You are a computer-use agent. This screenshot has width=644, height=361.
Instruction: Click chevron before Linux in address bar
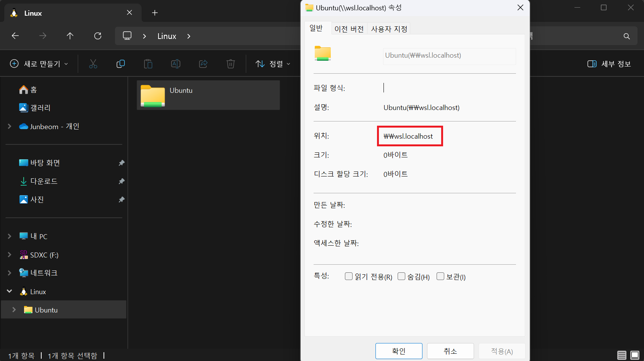[144, 36]
